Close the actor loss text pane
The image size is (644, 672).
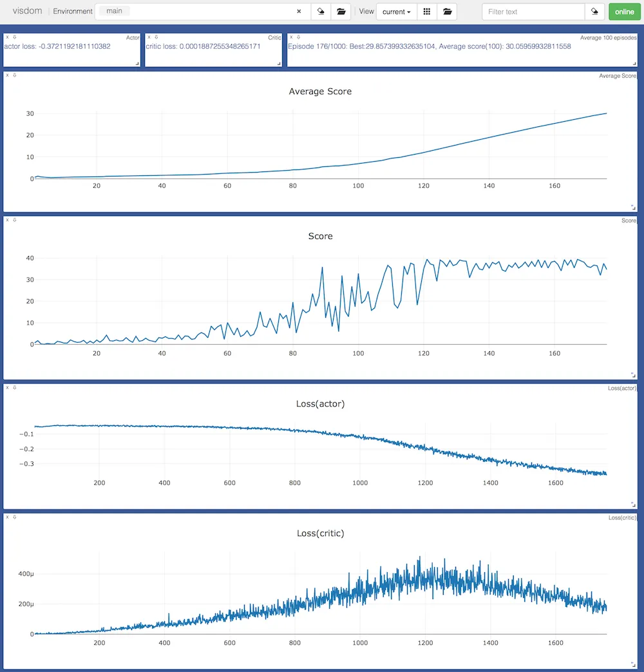(x=8, y=37)
